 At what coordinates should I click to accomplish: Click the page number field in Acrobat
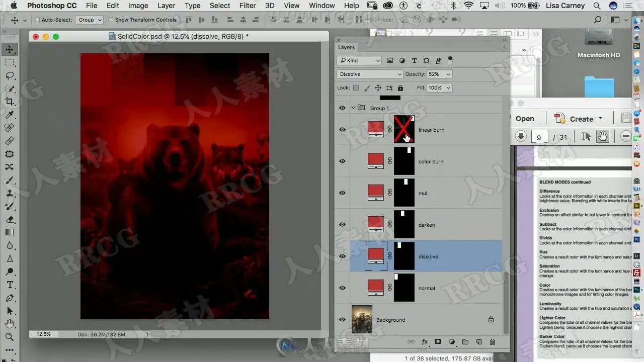(x=539, y=137)
